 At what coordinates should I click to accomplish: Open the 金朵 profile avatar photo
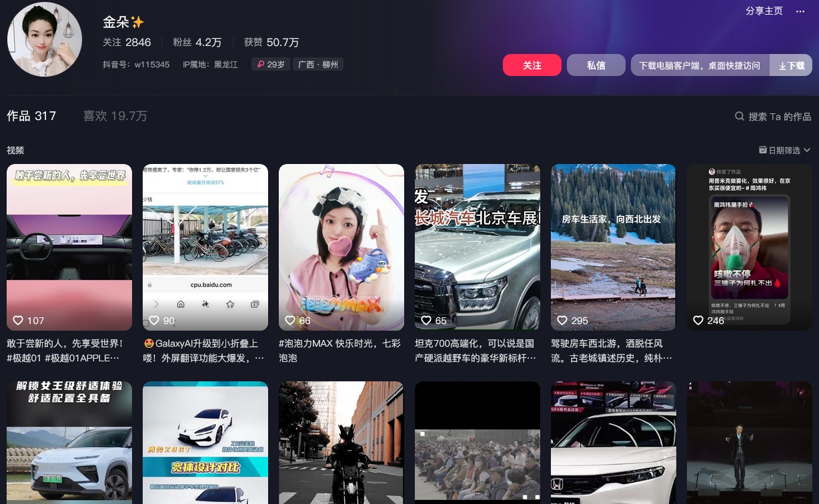coord(45,39)
